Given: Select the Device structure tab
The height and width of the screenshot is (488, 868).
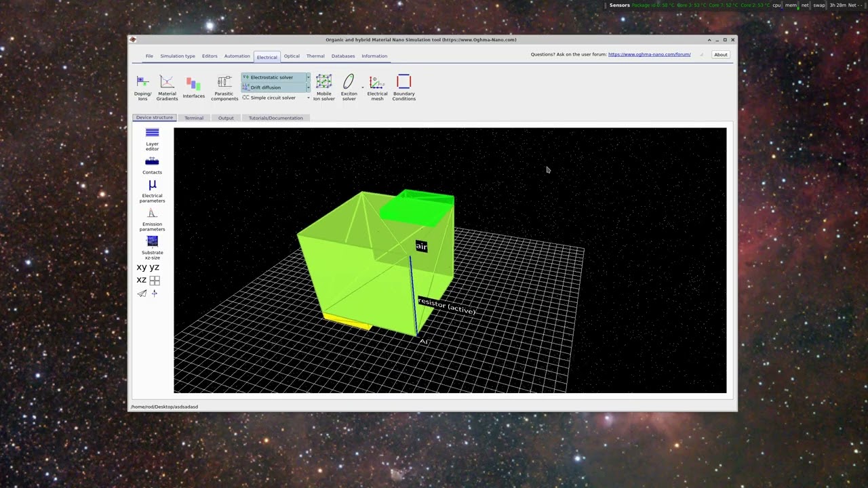Looking at the screenshot, I should coord(154,118).
